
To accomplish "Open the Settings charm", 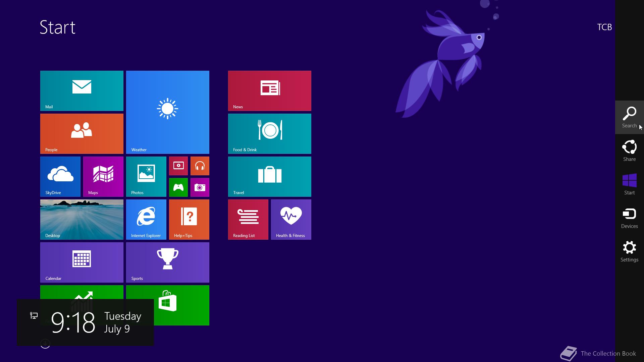I will point(630,251).
